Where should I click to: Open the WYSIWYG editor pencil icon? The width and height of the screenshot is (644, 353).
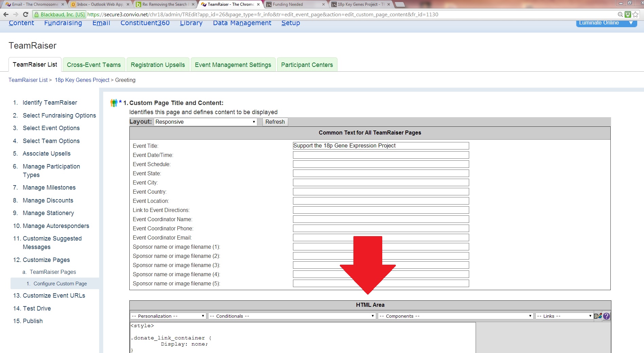tap(598, 316)
